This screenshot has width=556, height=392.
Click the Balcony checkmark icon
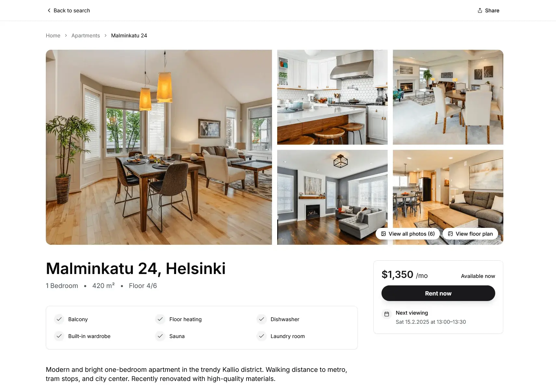coord(59,319)
